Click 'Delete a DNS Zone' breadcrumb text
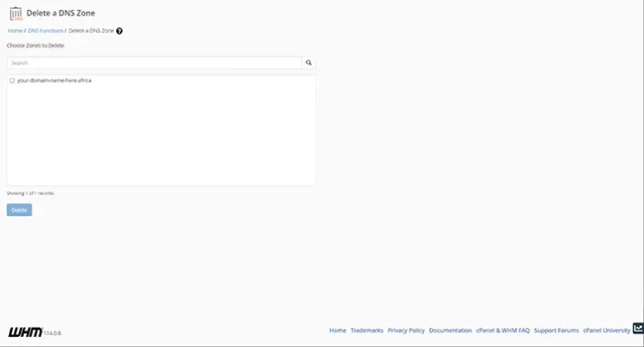The image size is (644, 347). click(91, 31)
